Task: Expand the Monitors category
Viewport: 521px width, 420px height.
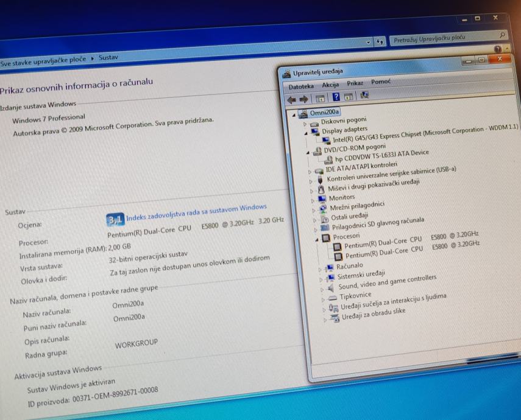Action: (x=313, y=201)
